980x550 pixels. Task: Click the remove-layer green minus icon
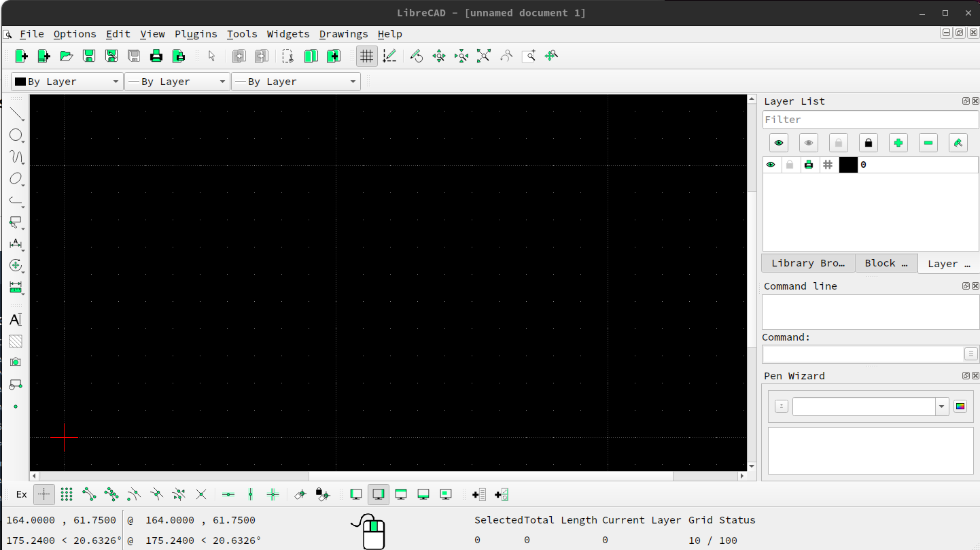[928, 143]
